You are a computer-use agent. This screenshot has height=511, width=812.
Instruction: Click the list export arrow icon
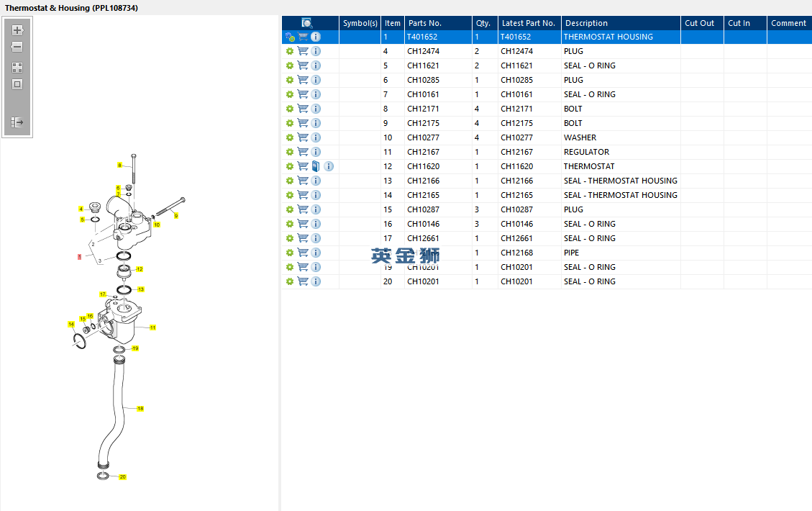pos(17,122)
